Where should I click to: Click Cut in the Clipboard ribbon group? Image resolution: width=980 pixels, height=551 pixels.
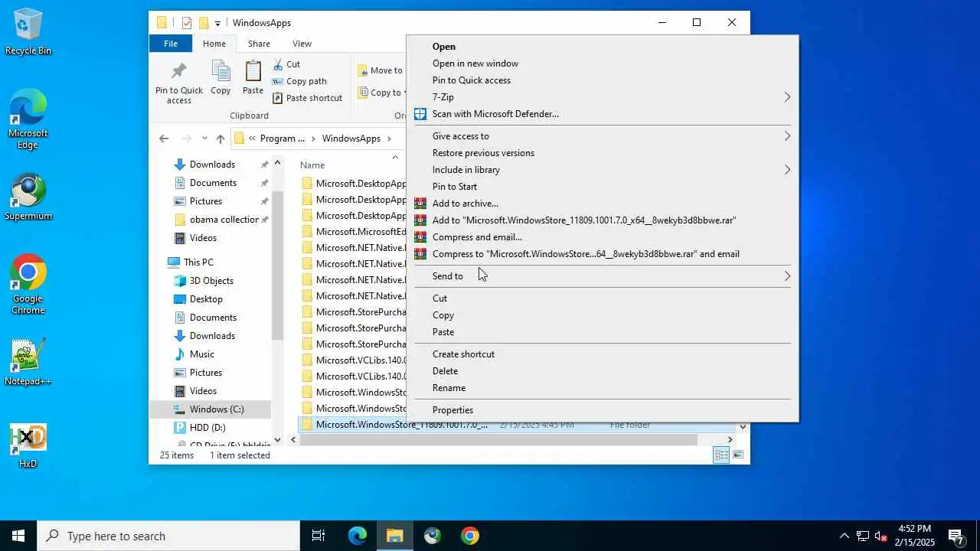point(286,64)
